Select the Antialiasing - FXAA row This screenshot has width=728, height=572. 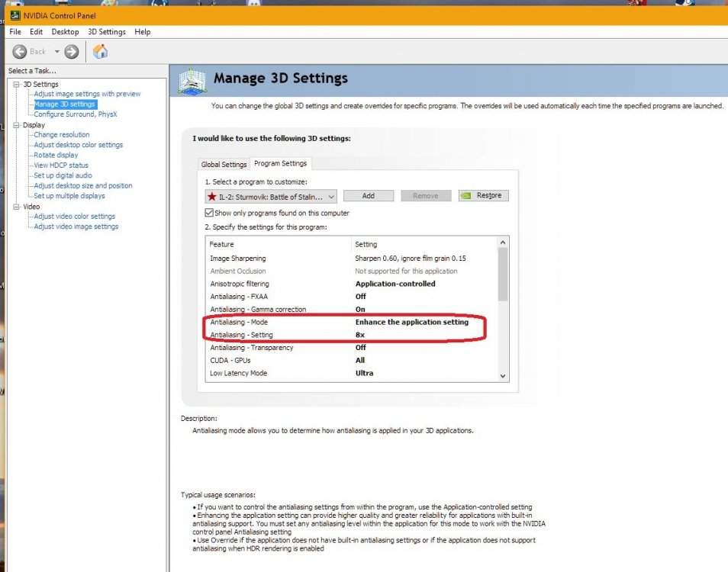click(x=352, y=297)
